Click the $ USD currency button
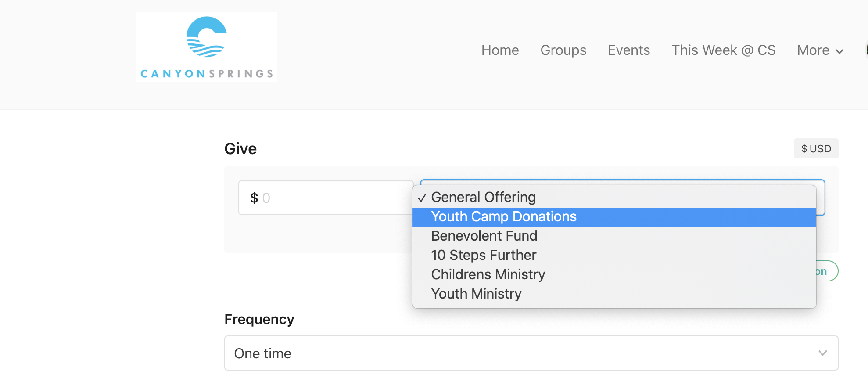The height and width of the screenshot is (389, 868). [x=816, y=148]
